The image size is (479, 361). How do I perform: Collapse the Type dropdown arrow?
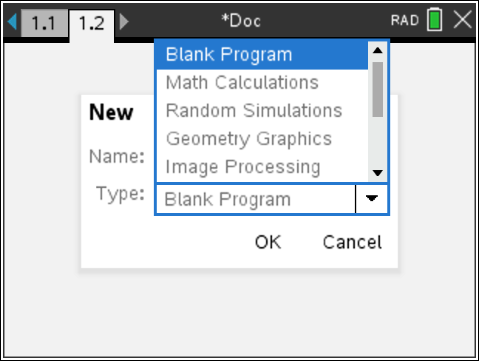click(372, 199)
